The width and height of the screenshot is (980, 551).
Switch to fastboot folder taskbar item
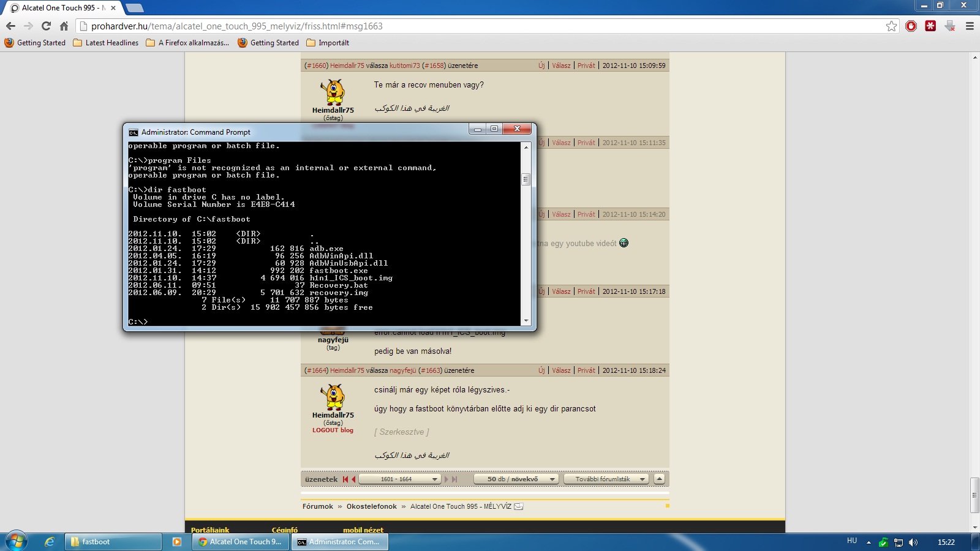tap(113, 542)
